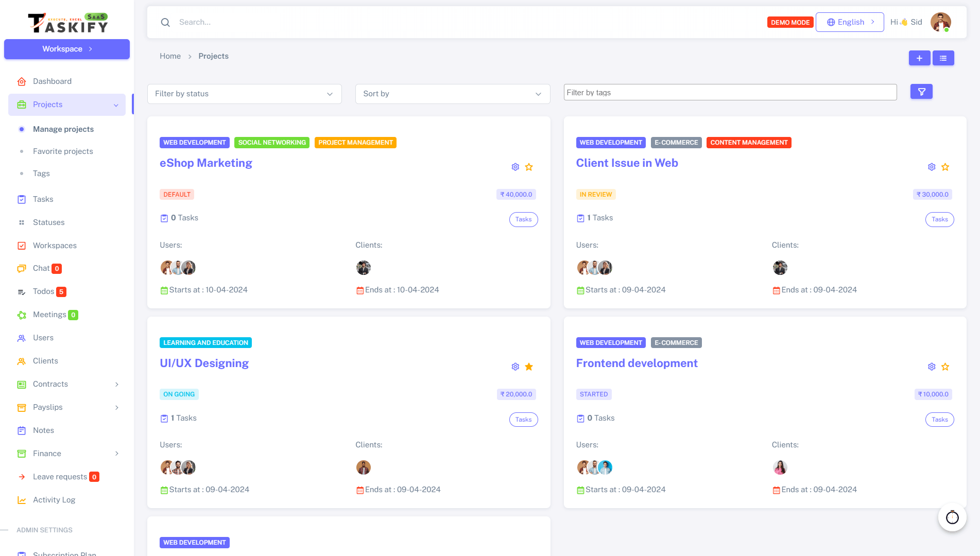Open settings gear on eShop Marketing card
The image size is (980, 556).
click(x=515, y=167)
